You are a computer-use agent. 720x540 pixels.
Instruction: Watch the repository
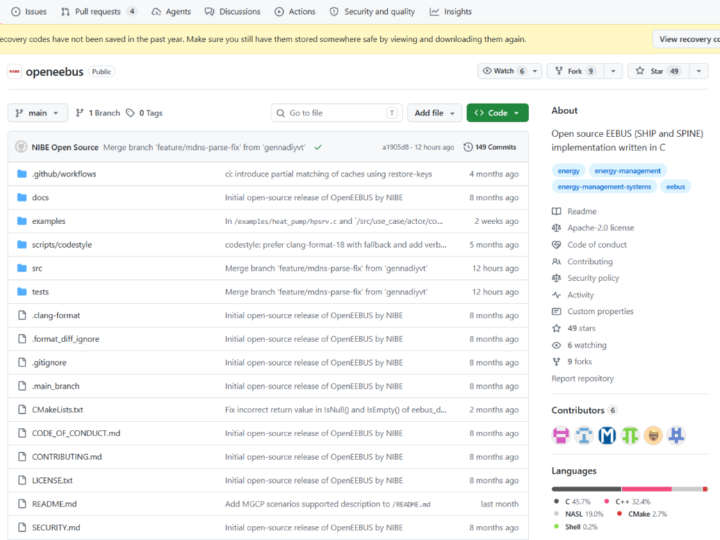tap(503, 71)
